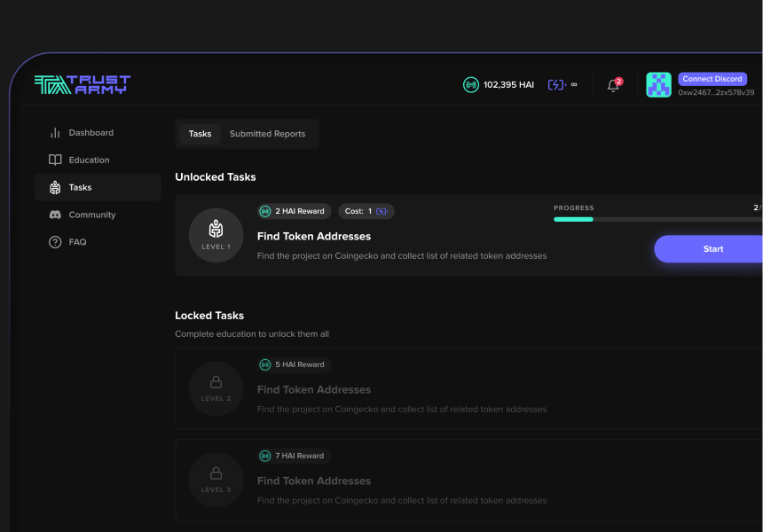
Task: Go to the Education section
Action: [98, 160]
